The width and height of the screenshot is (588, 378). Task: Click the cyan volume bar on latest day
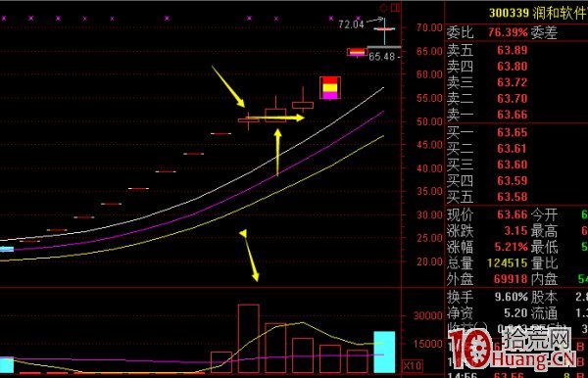(x=384, y=353)
